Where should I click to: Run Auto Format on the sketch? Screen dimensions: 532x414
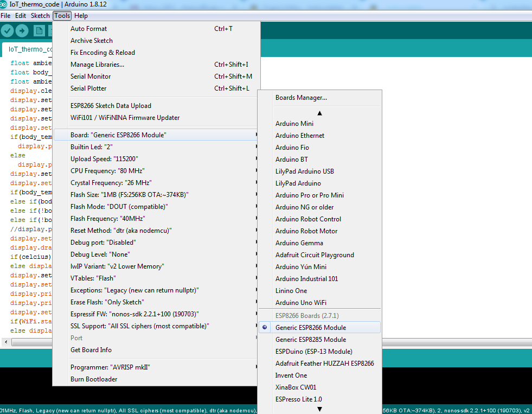156,29
